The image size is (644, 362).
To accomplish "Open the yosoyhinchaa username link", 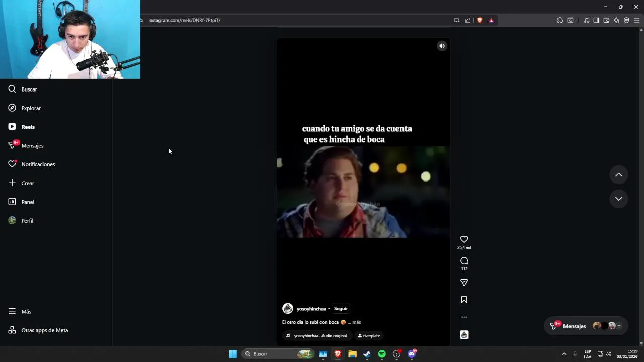I will [x=311, y=309].
